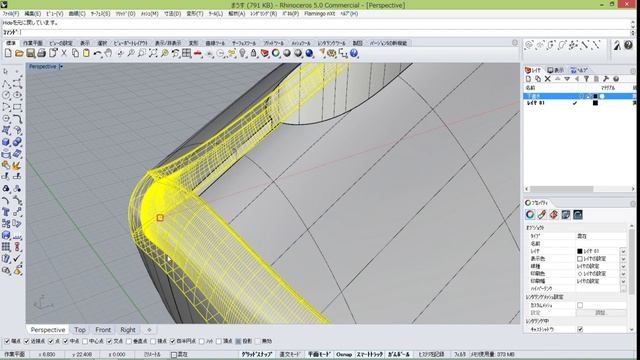
Task: Switch to the 表示 panel tab beside レイヤ
Action: pyautogui.click(x=556, y=70)
